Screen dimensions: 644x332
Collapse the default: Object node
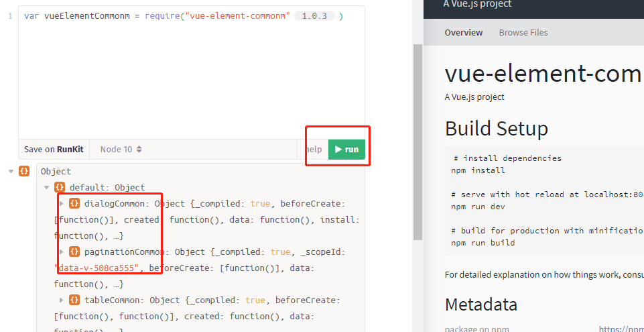[46, 187]
